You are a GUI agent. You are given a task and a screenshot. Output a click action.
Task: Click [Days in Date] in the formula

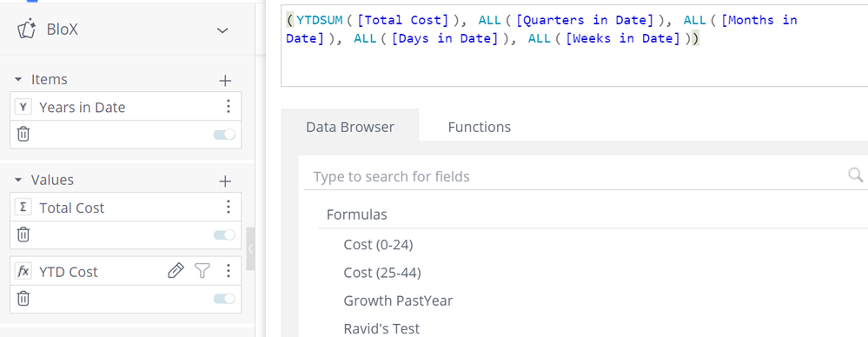tap(445, 39)
